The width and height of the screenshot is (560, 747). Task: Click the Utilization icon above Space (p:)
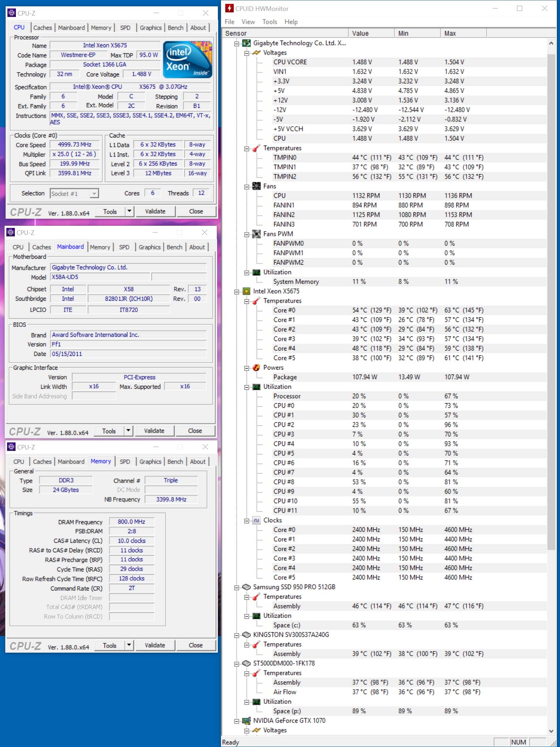[256, 701]
